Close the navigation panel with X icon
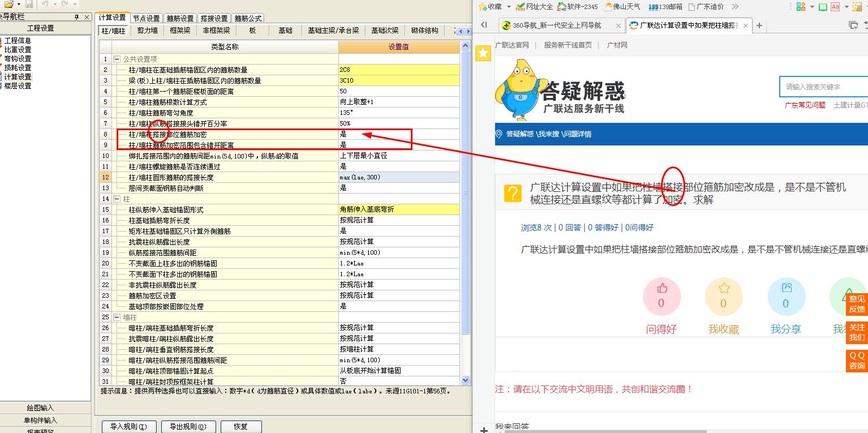 [87, 17]
